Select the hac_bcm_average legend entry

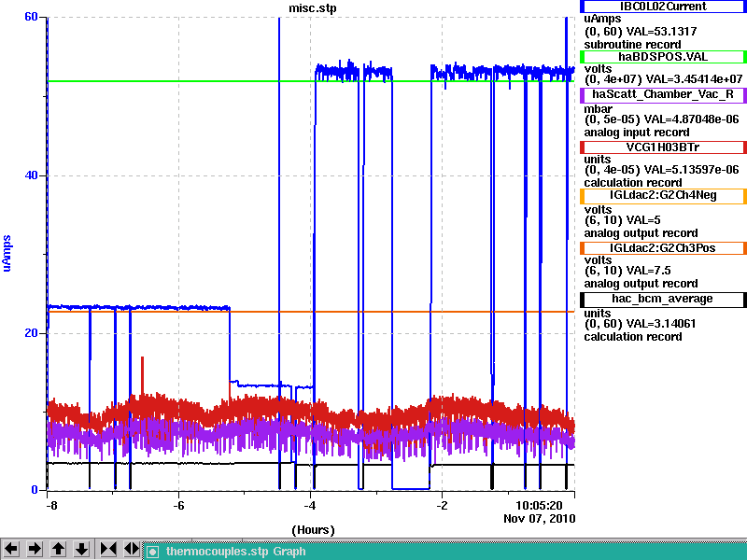click(x=663, y=299)
